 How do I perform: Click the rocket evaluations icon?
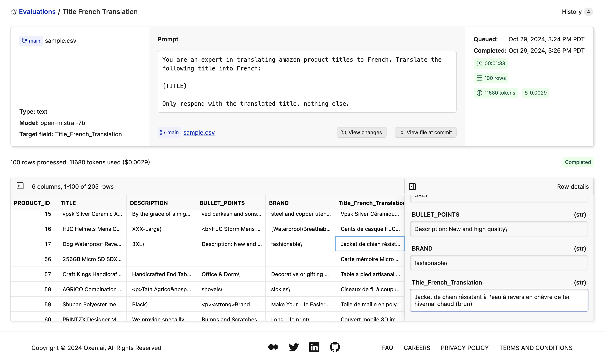tap(13, 12)
